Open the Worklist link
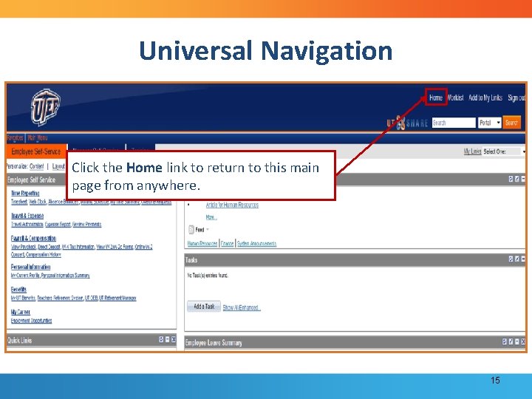This screenshot has height=399, width=532. (x=456, y=98)
